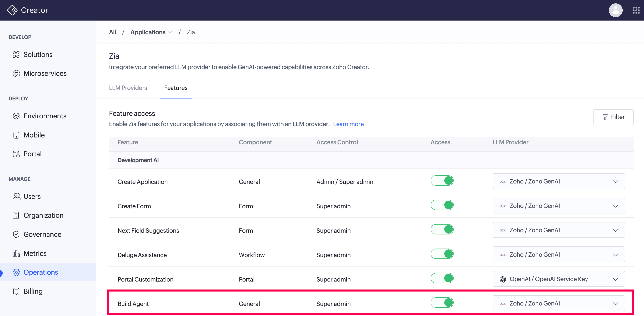Click the Solutions sidebar icon
This screenshot has height=316, width=644.
click(16, 55)
